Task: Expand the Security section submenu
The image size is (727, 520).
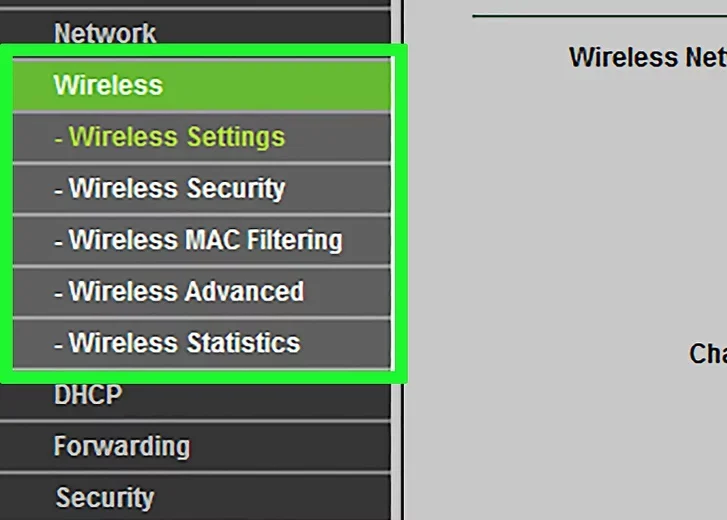Action: (x=195, y=498)
